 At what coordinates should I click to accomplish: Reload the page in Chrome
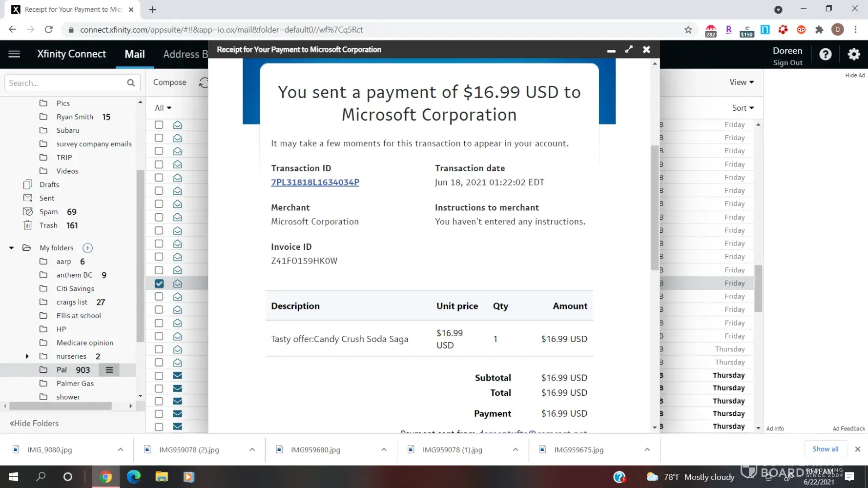(49, 30)
